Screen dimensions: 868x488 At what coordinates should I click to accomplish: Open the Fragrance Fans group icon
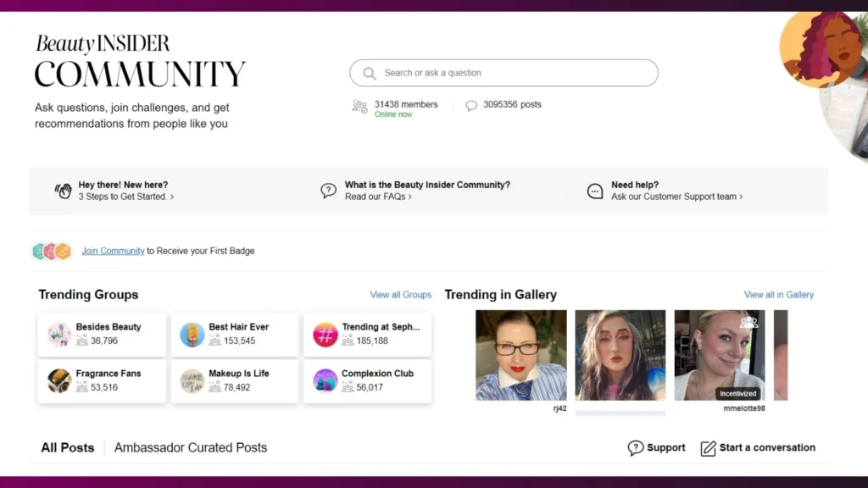pyautogui.click(x=59, y=381)
